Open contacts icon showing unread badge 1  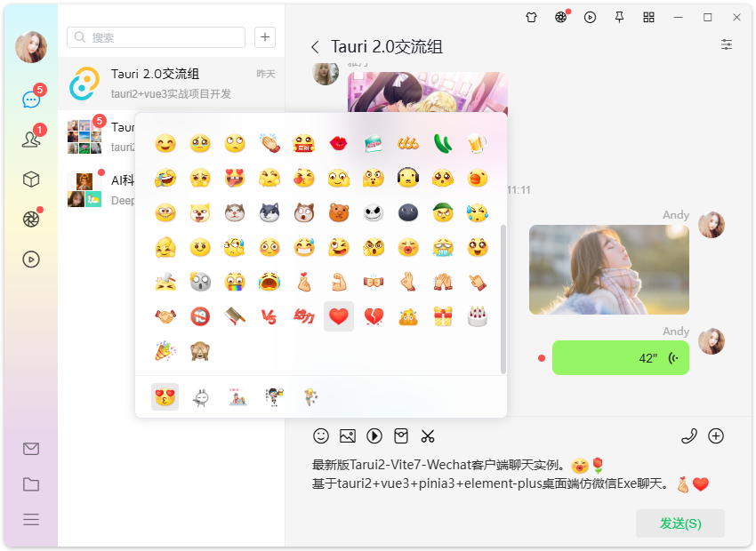coord(31,136)
